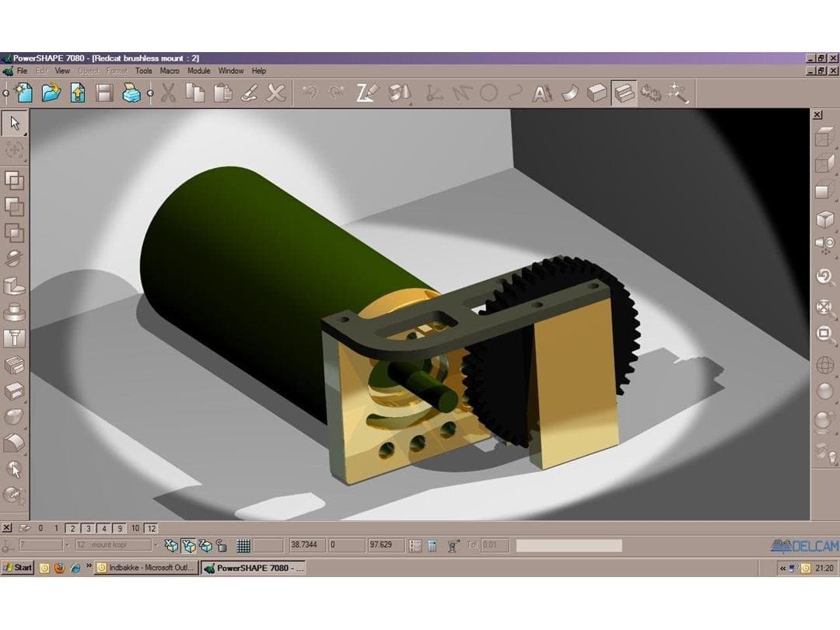Viewport: 840px width, 630px height.
Task: Open the File menu
Action: click(x=22, y=71)
